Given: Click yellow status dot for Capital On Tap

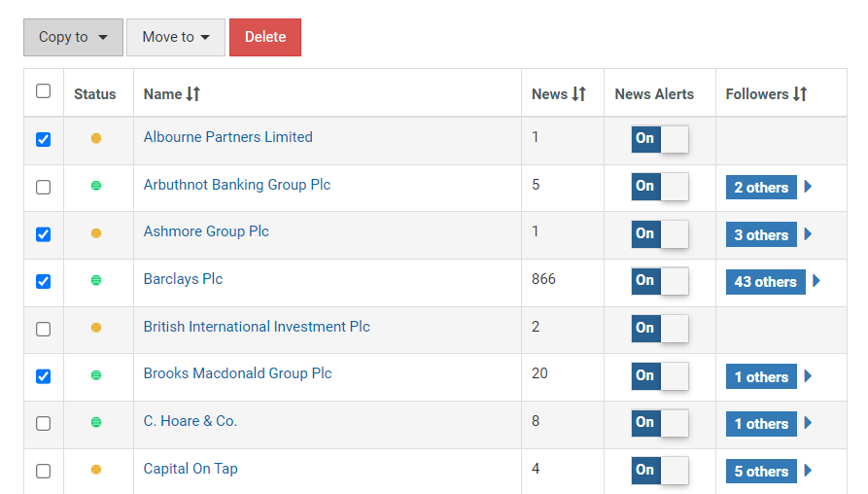Looking at the screenshot, I should [x=96, y=470].
